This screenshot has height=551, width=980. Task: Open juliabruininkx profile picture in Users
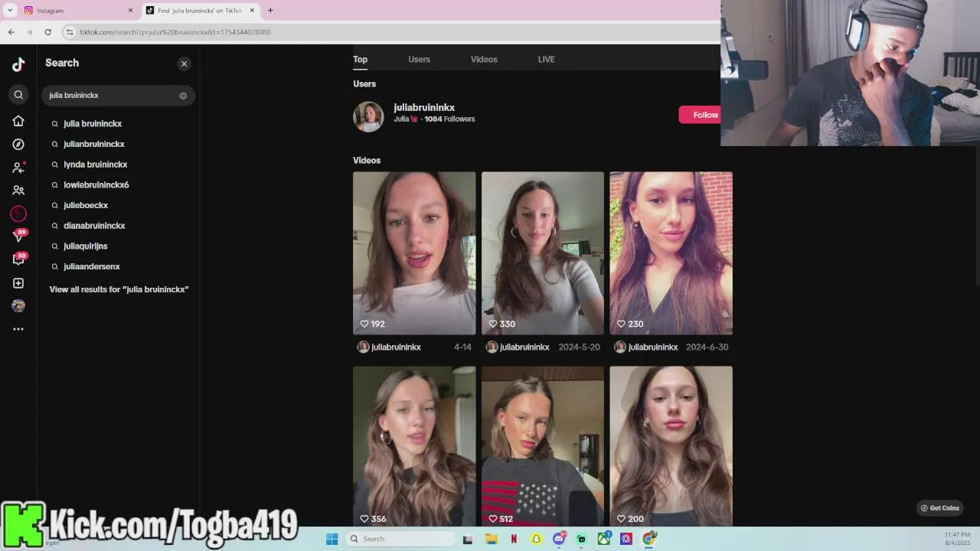click(368, 116)
